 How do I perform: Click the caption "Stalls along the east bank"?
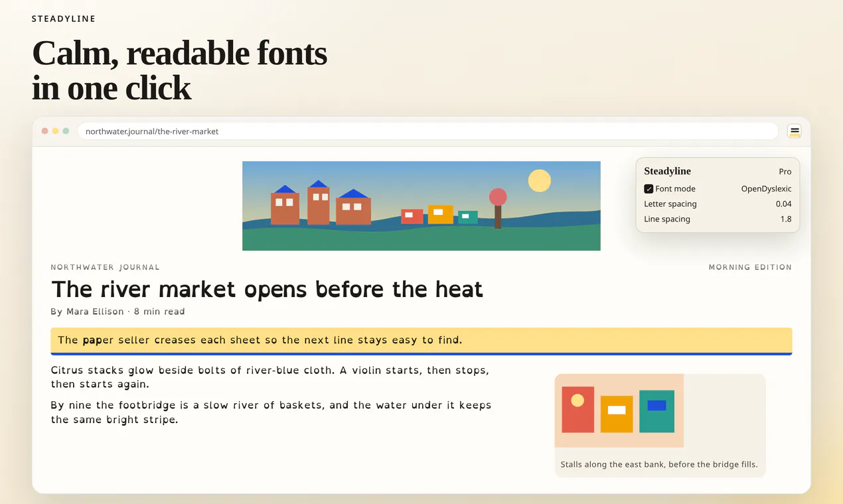click(659, 464)
